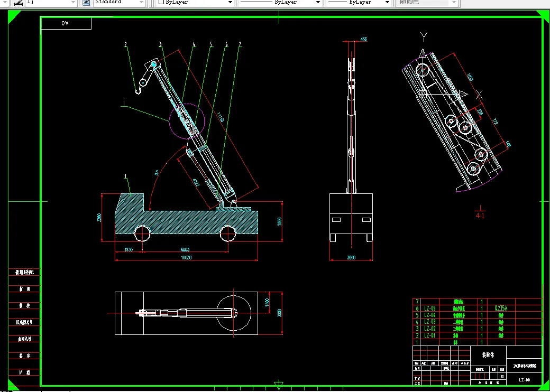Select balloon number 5 leader label
This screenshot has height=392, width=550.
click(211, 44)
